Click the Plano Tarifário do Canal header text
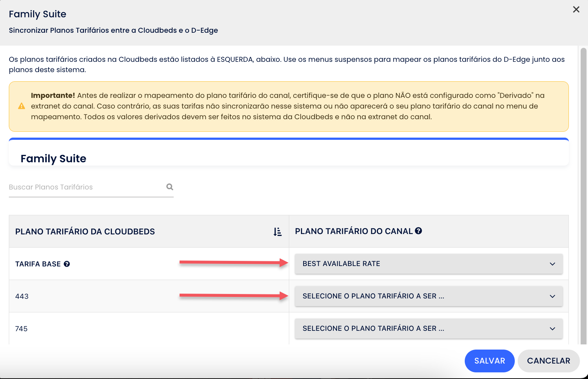Image resolution: width=588 pixels, height=379 pixels. click(x=354, y=231)
